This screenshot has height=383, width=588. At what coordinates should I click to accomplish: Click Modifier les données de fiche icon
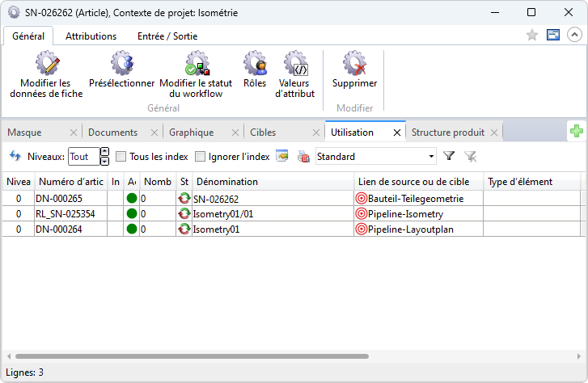click(47, 63)
